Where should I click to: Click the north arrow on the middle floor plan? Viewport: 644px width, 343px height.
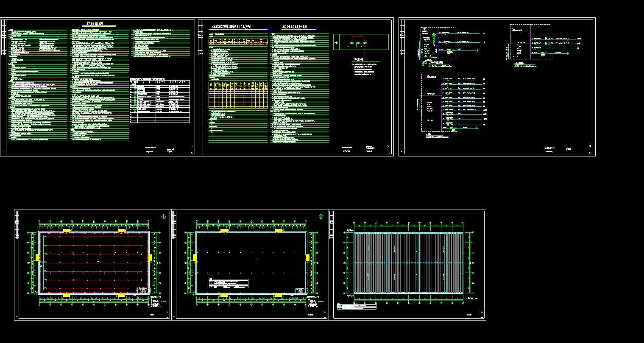[x=321, y=217]
